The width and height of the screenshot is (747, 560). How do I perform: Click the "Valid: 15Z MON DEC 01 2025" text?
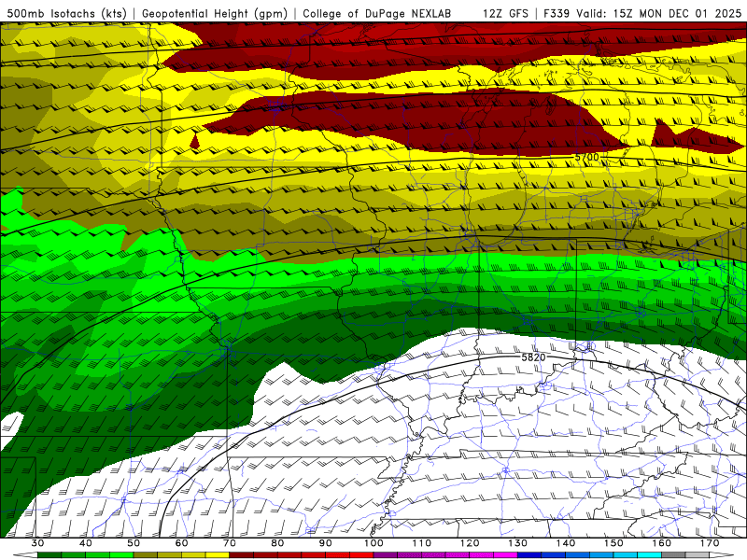[x=659, y=14]
